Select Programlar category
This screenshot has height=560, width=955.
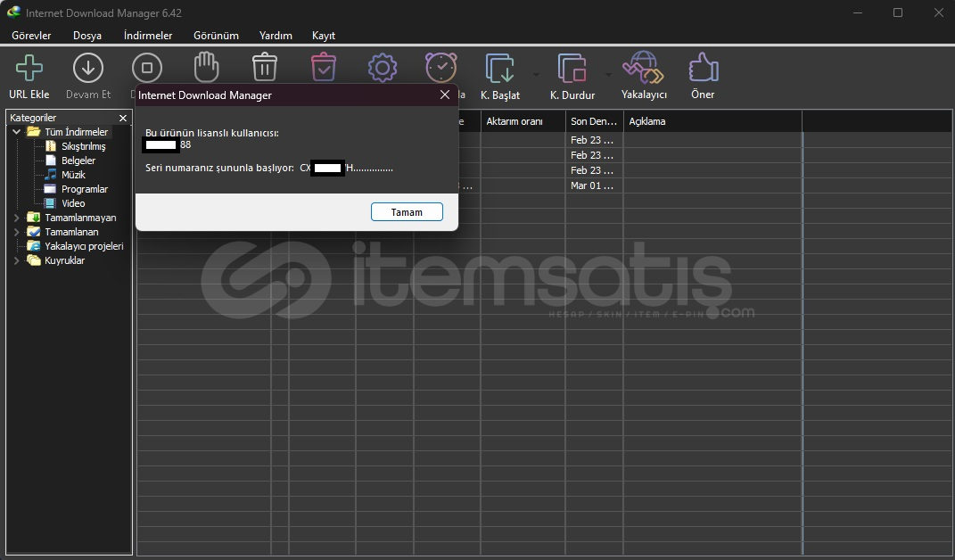85,189
